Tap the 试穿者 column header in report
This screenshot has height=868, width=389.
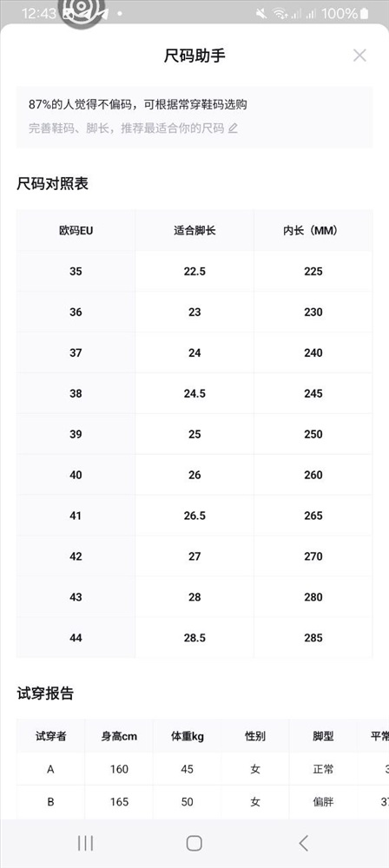click(50, 736)
